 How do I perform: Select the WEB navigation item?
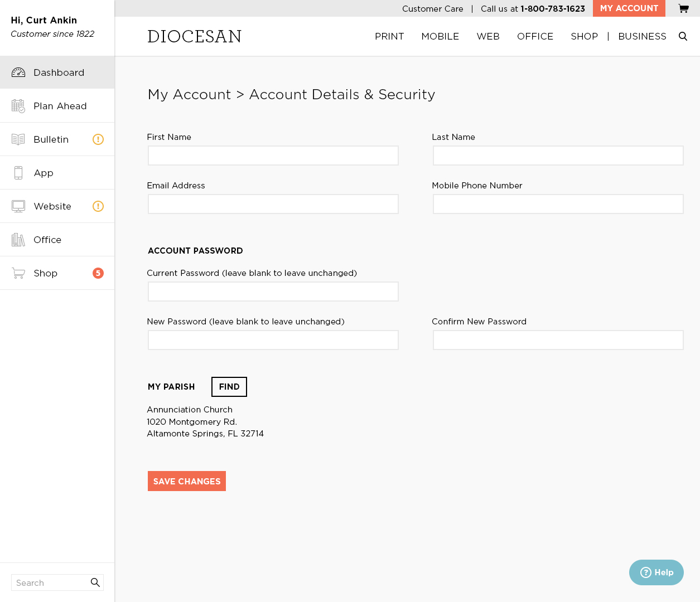[x=488, y=36]
